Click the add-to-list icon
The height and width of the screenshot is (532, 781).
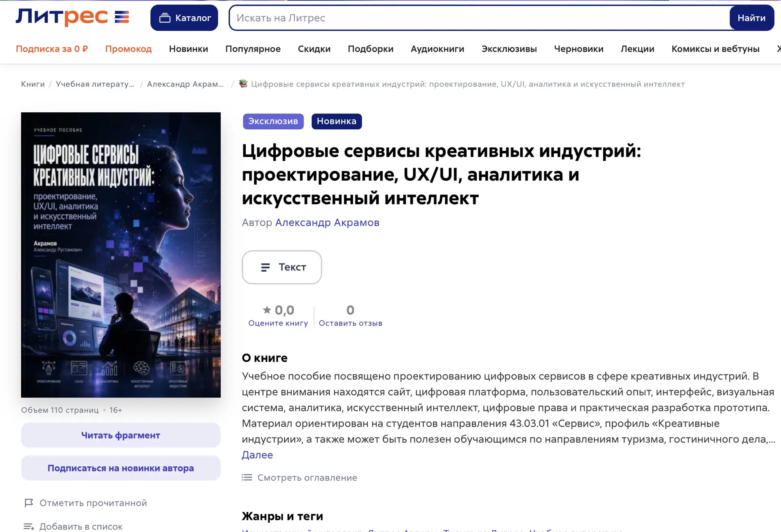(29, 527)
